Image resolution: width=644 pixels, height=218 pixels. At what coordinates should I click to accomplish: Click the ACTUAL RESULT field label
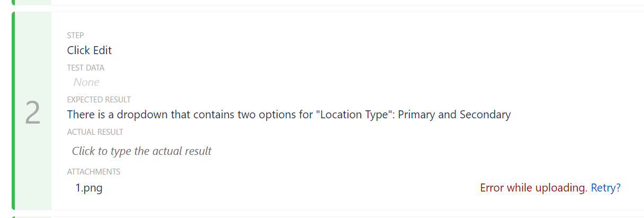coord(95,132)
